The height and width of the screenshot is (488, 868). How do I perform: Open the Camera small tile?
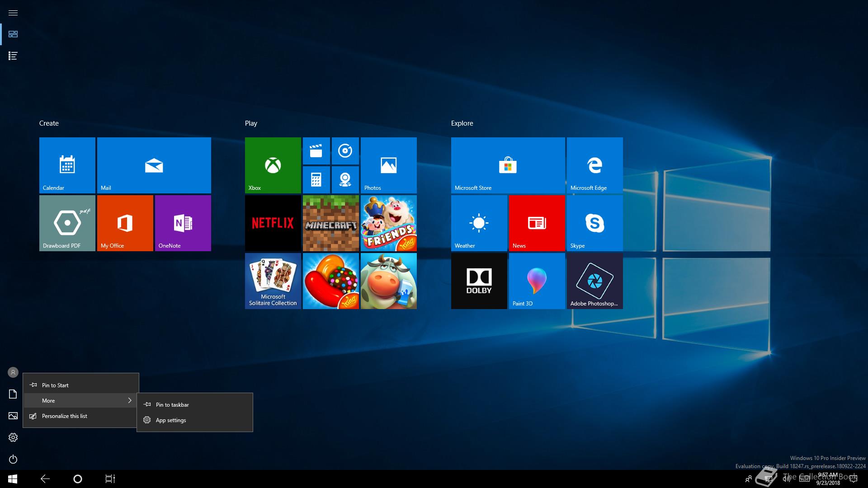[x=345, y=180]
